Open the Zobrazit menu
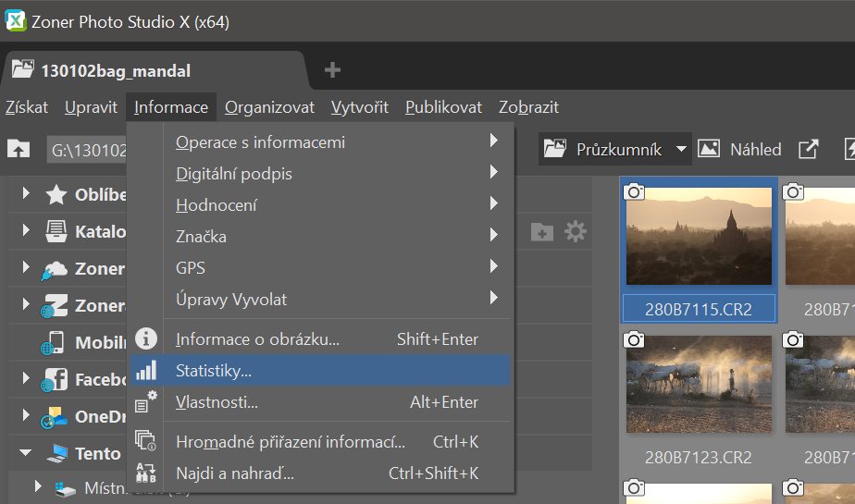This screenshot has height=504, width=855. pos(528,107)
